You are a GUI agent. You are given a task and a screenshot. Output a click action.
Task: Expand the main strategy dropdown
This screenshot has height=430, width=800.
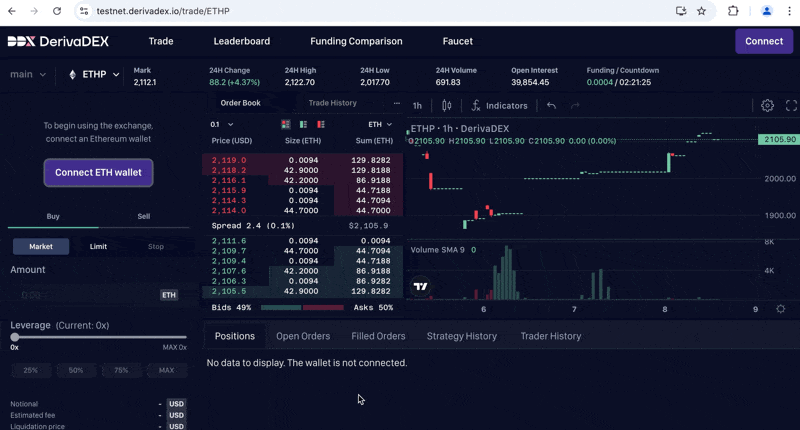[x=28, y=74]
